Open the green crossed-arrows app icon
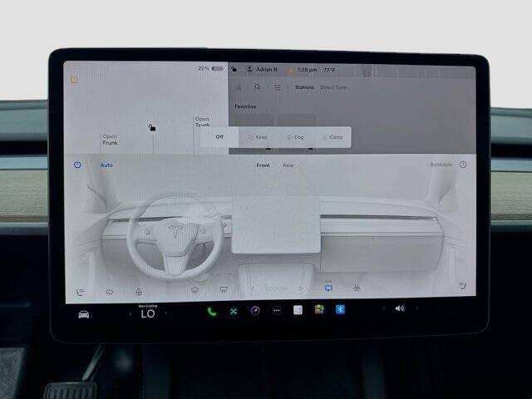This screenshot has width=532, height=399. click(234, 311)
